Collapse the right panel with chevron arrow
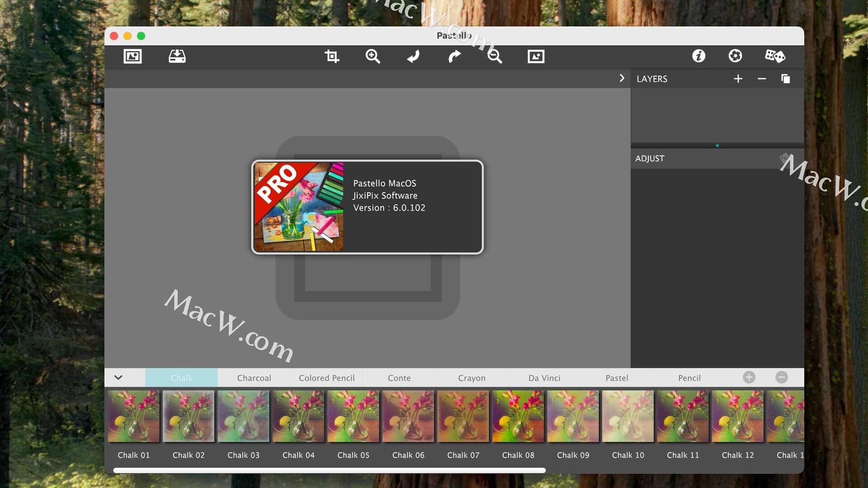Viewport: 868px width, 488px height. pos(622,78)
